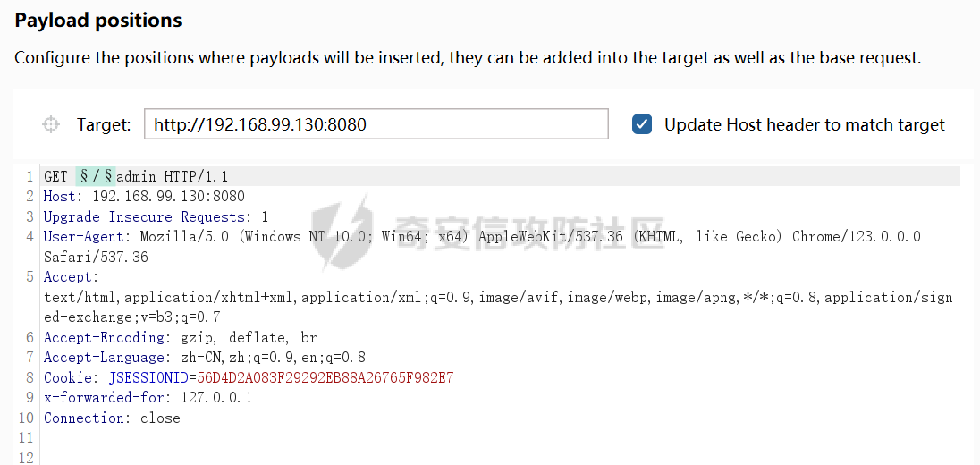The height and width of the screenshot is (465, 980).
Task: Click the x-forwarded-for header line
Action: (x=148, y=398)
